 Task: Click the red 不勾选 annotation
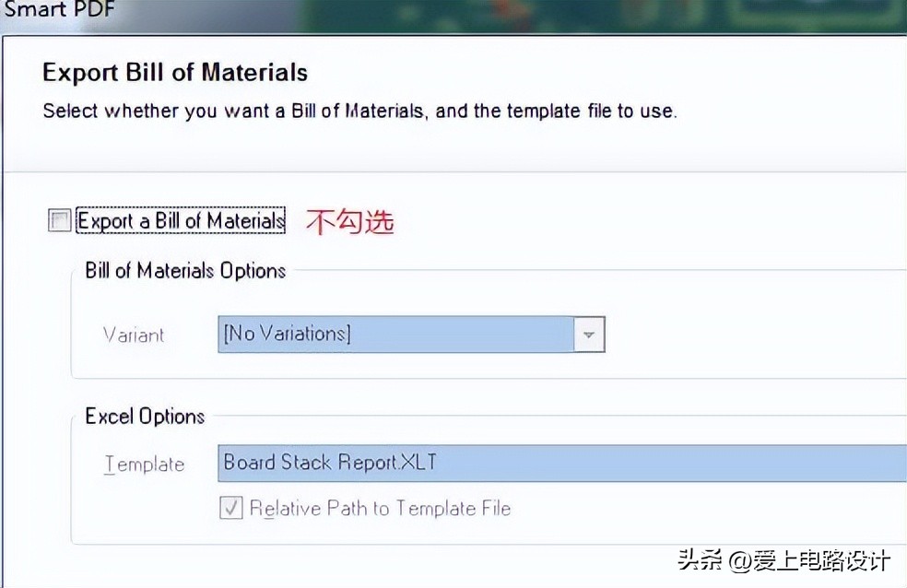349,221
